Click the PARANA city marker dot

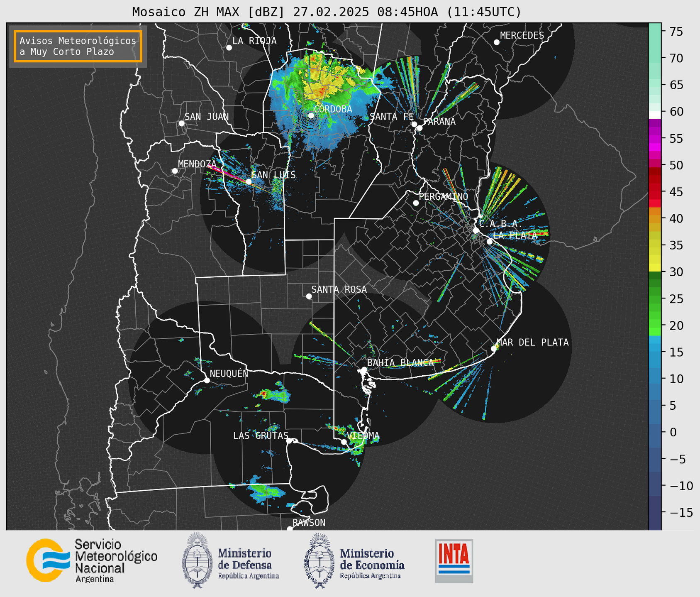[420, 128]
